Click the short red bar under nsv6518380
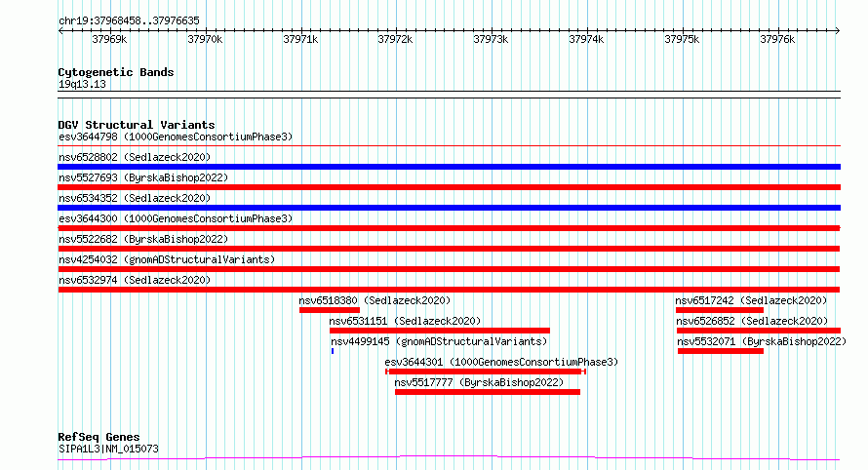868x470 pixels. [x=330, y=310]
